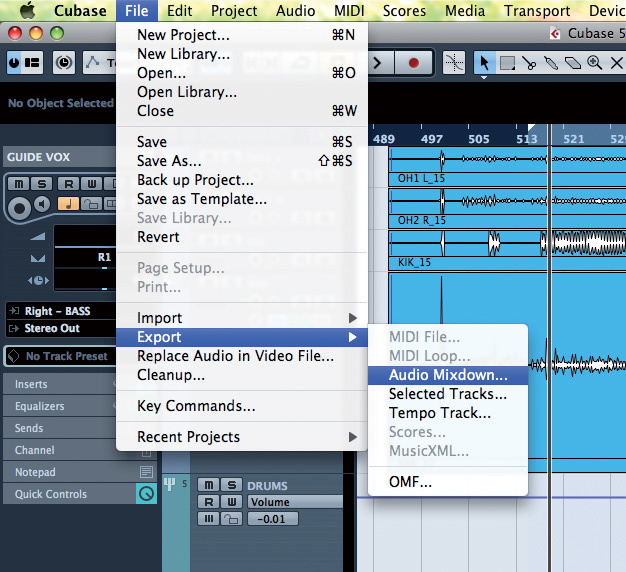Image resolution: width=626 pixels, height=572 pixels.
Task: Open the MIDI menu
Action: tap(349, 11)
